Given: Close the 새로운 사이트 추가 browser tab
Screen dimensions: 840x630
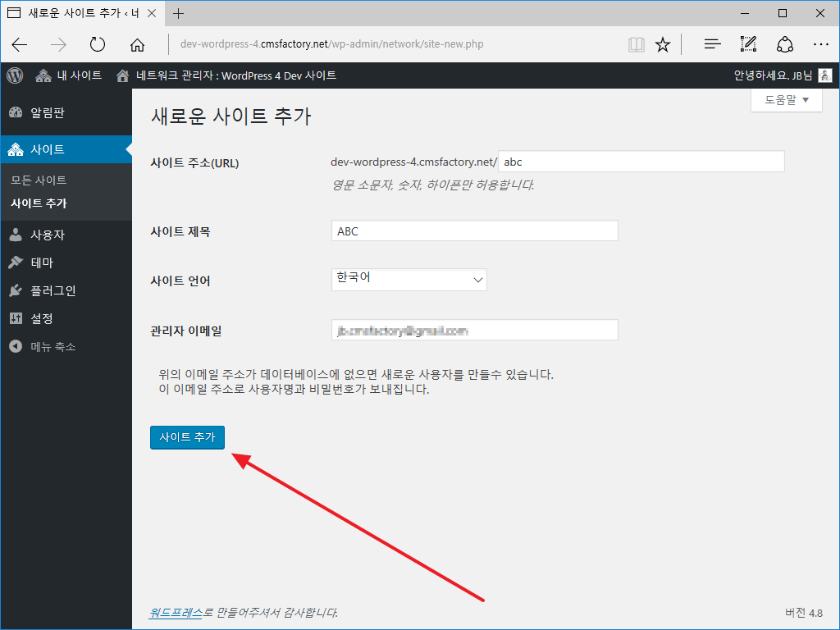Looking at the screenshot, I should click(x=152, y=13).
